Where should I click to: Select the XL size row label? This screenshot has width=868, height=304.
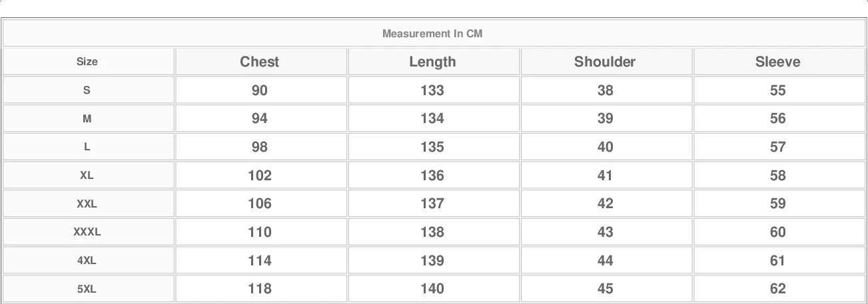[87, 176]
